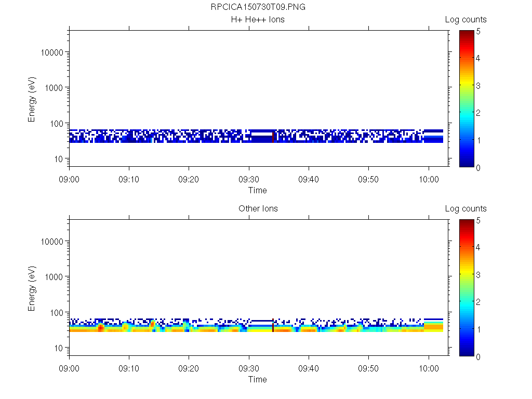Screen dimensions: 532x399
Task: Click 'Energy (eV)' axis label of H+ He++ panel
Action: coord(32,99)
